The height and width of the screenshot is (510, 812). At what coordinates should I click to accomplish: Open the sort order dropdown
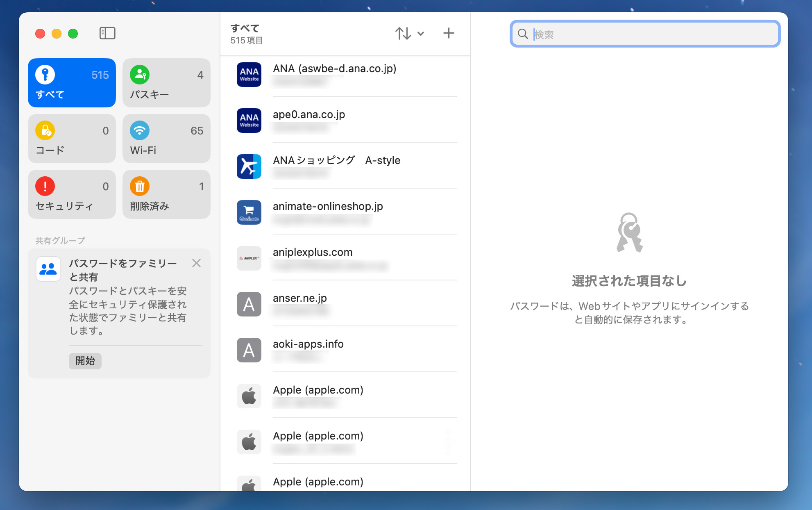pos(409,33)
